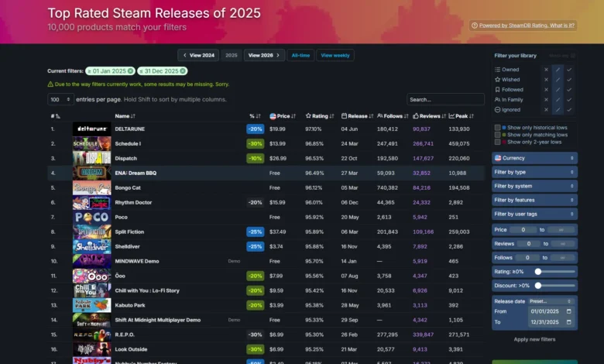Image resolution: width=604 pixels, height=364 pixels.
Task: Open Poco game thumbnail
Action: 91,218
